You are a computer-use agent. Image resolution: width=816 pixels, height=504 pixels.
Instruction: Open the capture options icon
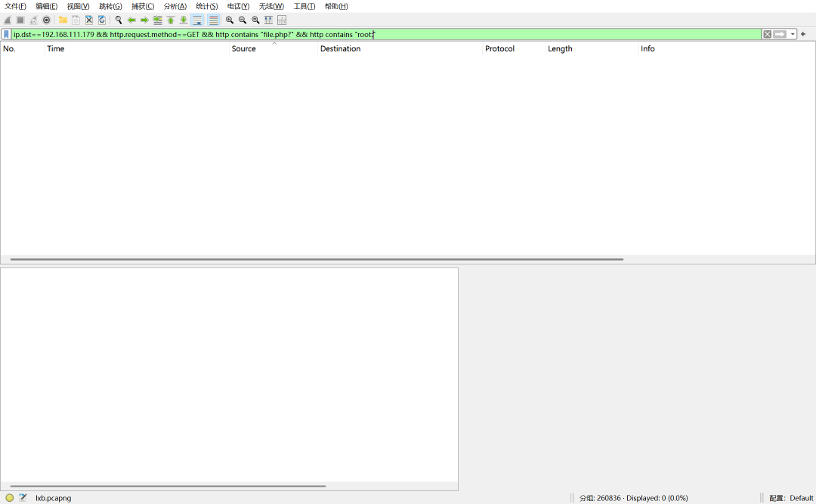pyautogui.click(x=46, y=20)
